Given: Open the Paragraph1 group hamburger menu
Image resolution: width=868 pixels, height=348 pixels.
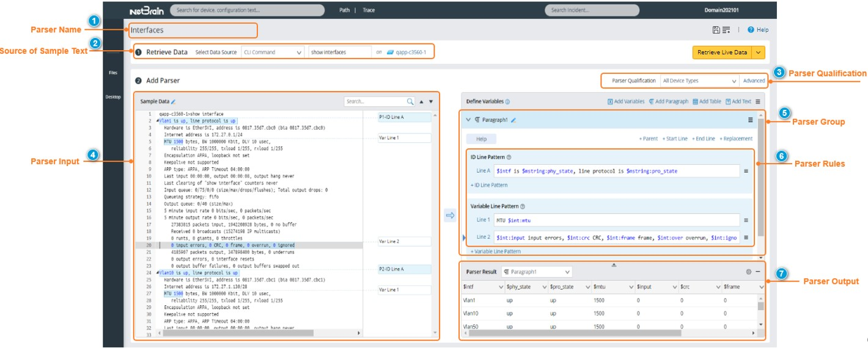Looking at the screenshot, I should (750, 120).
